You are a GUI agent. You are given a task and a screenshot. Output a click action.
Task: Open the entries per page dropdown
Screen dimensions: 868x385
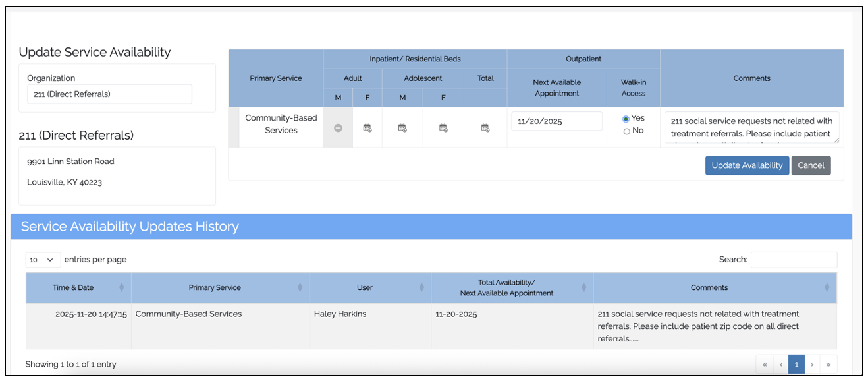pyautogui.click(x=43, y=260)
